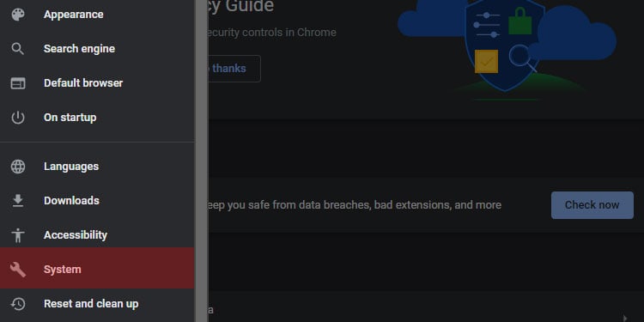Screen dimensions: 644x322
Task: Click the partially hidden thanks button
Action: 234,69
